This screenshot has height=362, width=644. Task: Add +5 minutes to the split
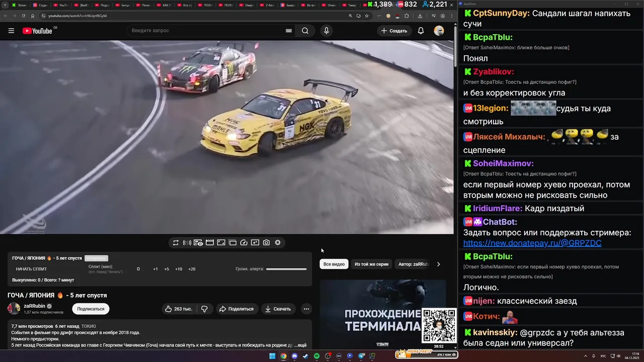[167, 269]
